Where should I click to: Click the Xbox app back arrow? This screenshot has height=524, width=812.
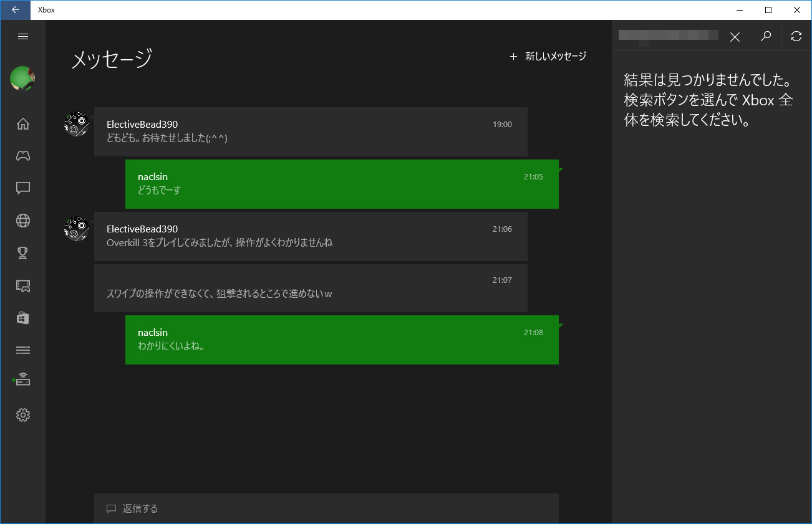click(16, 10)
